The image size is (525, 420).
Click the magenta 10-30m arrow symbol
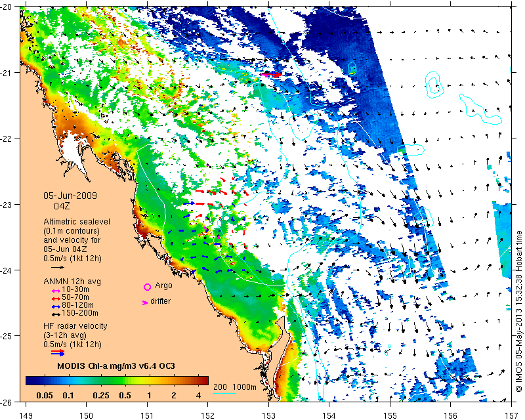pos(56,291)
